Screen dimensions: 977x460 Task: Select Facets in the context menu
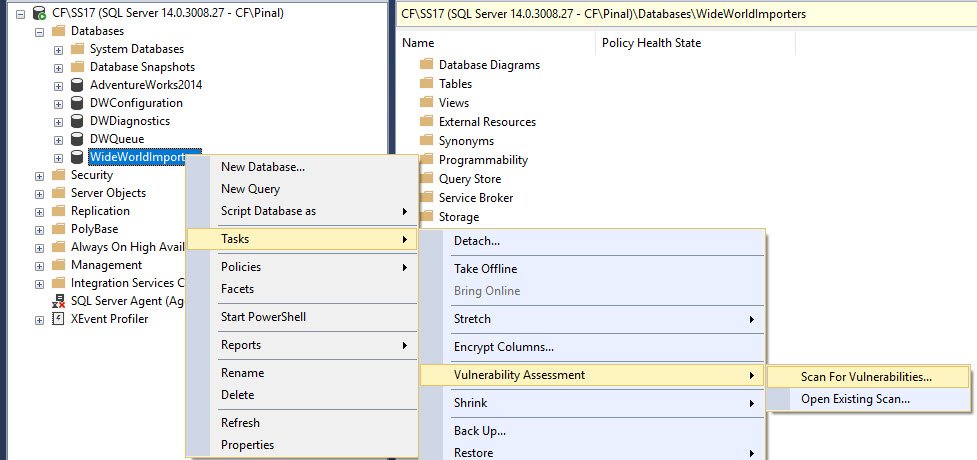302,289
